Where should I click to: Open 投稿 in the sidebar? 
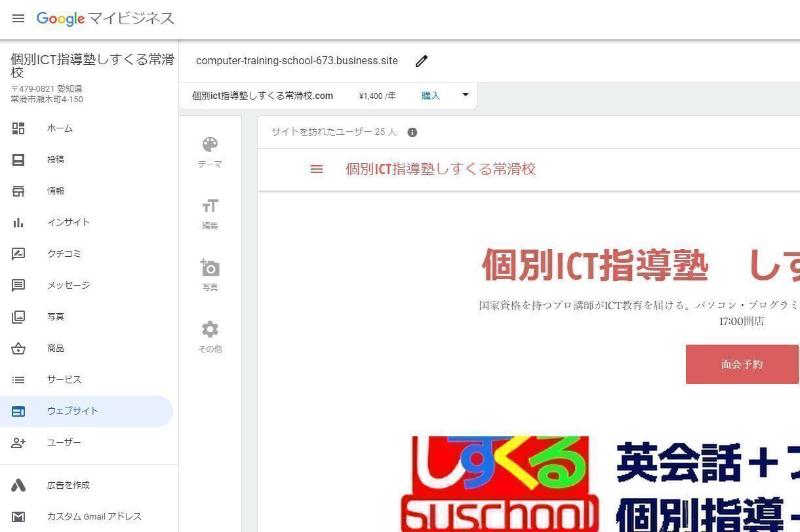[55, 160]
